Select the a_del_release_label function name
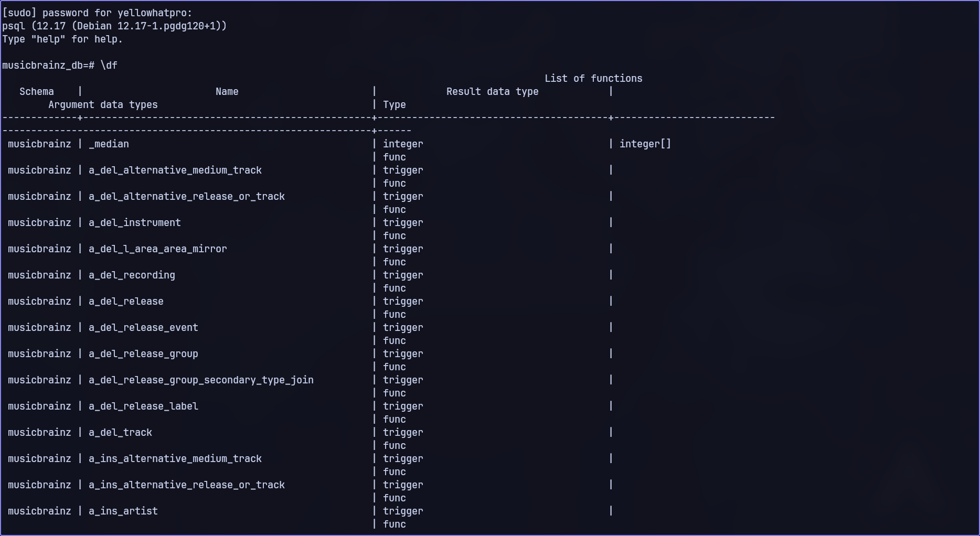Viewport: 980px width, 536px height. [143, 406]
